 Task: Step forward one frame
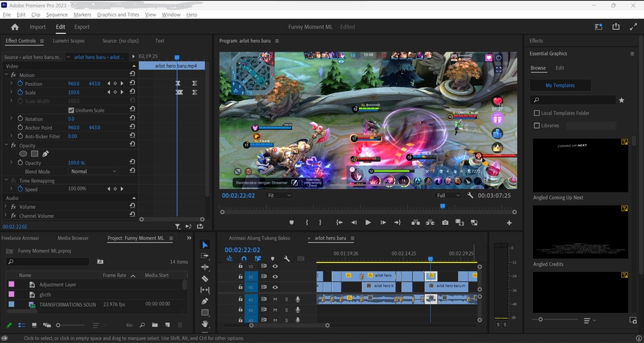(x=383, y=222)
